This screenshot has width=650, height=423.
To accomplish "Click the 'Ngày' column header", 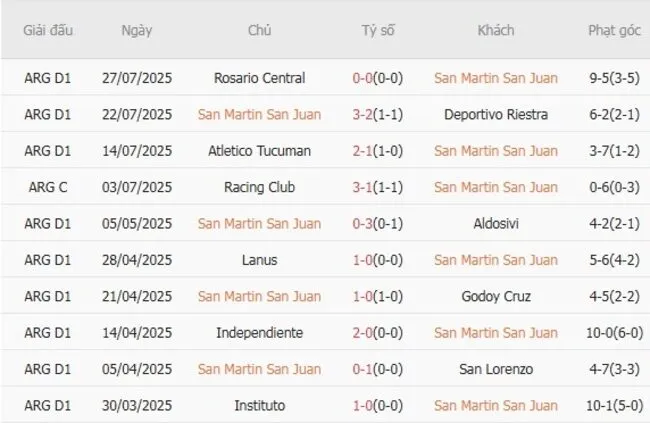I will (137, 30).
